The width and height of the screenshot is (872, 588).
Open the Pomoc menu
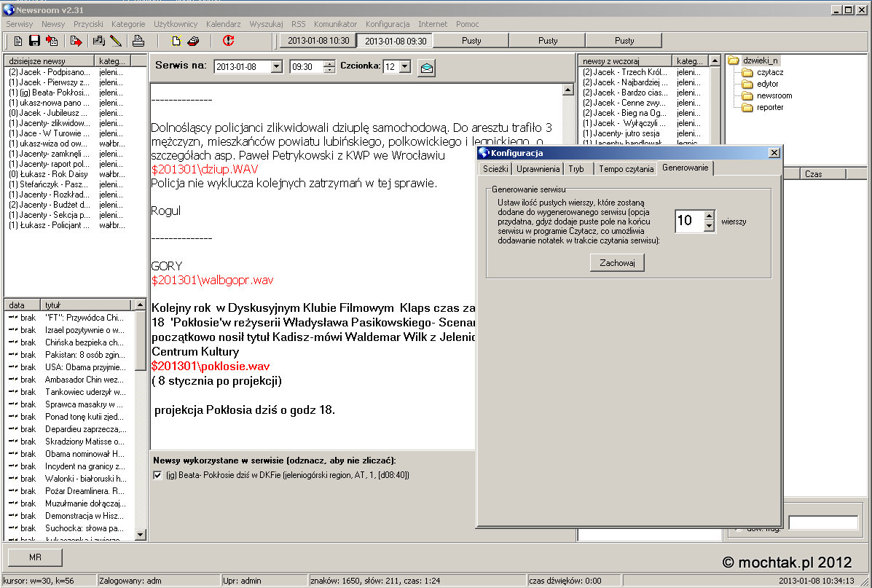click(x=467, y=24)
